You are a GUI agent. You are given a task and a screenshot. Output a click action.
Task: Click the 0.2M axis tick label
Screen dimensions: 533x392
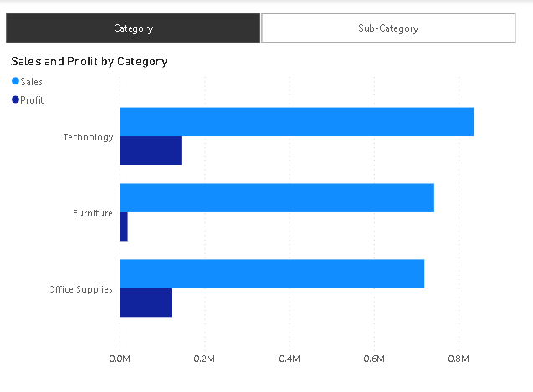pos(205,359)
